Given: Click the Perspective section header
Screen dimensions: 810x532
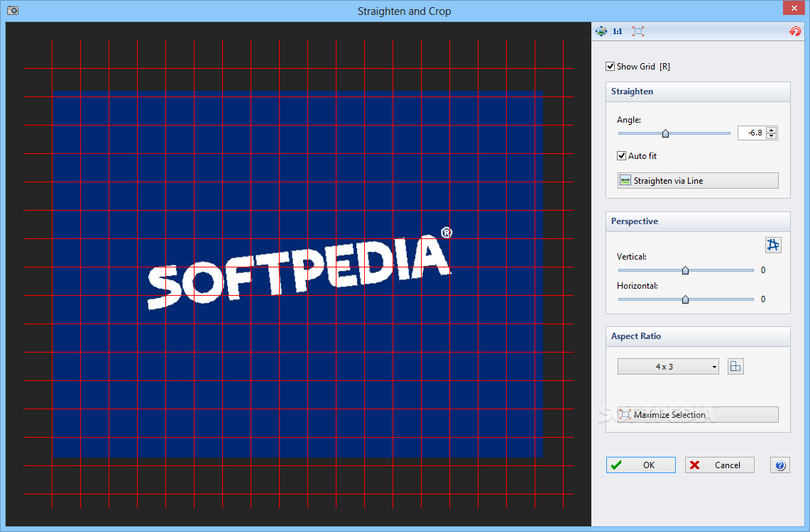Looking at the screenshot, I should click(698, 221).
